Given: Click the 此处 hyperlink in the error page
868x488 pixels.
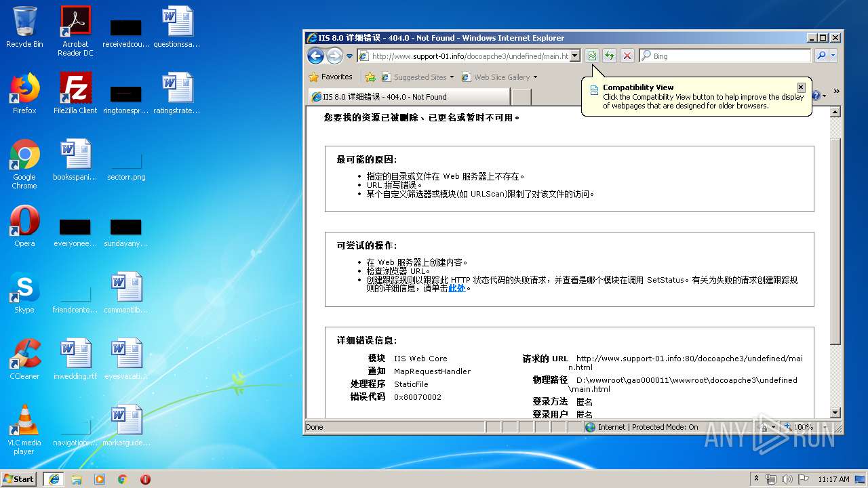Looking at the screenshot, I should [x=457, y=288].
